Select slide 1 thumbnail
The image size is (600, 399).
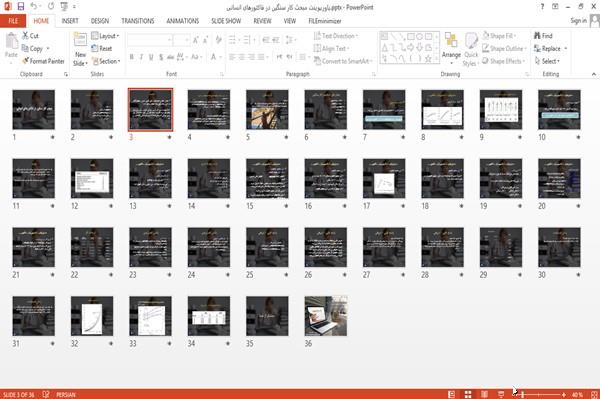tap(34, 110)
